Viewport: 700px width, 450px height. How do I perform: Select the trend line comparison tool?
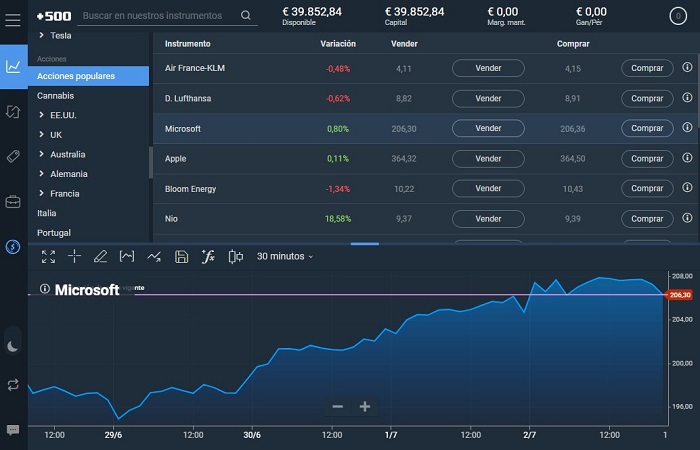[154, 257]
